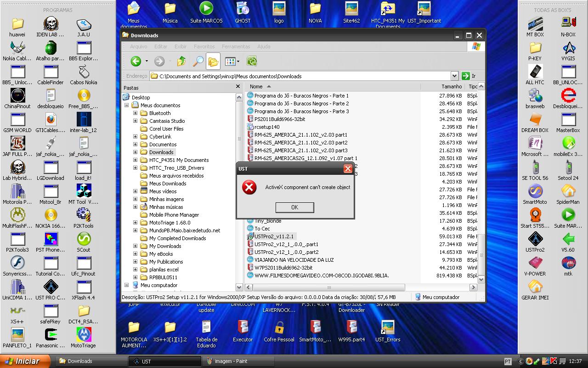Open the Back history dropdown arrow

[147, 61]
